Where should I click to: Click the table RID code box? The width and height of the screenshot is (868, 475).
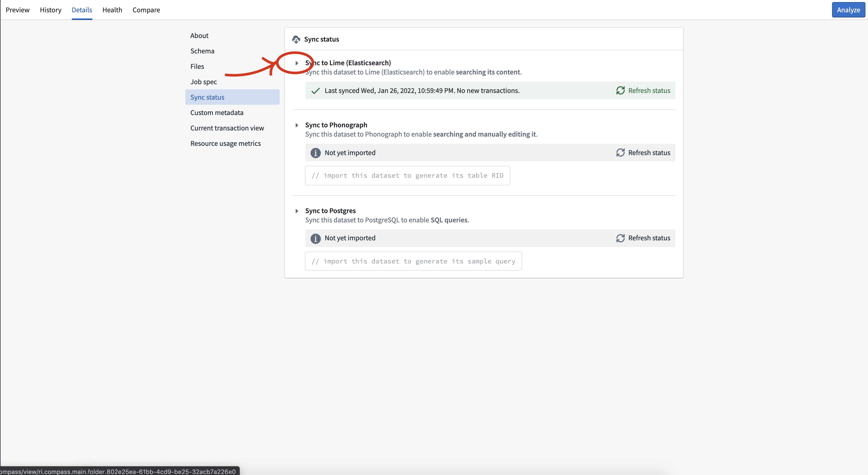click(407, 176)
